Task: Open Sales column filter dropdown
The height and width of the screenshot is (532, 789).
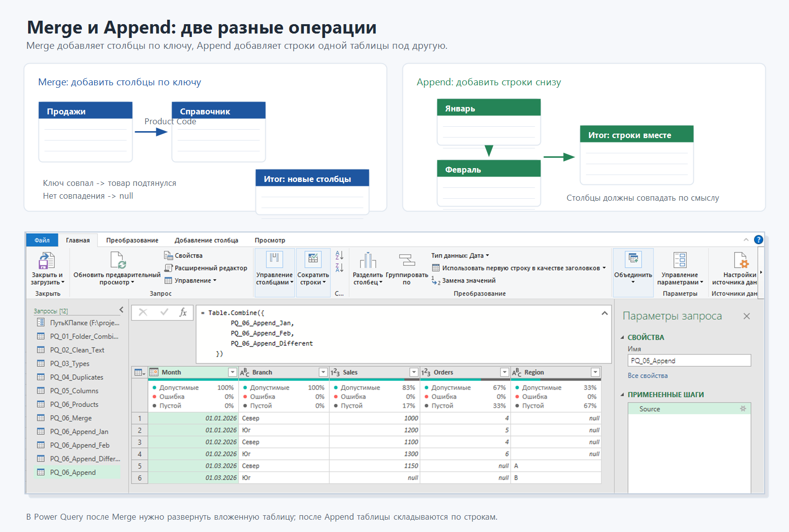Action: (x=414, y=372)
